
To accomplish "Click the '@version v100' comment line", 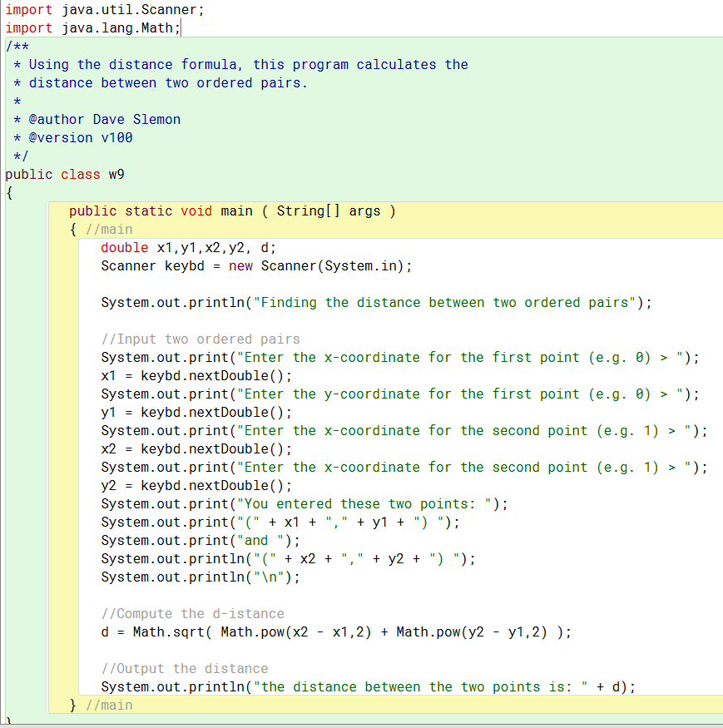I will coord(73,138).
